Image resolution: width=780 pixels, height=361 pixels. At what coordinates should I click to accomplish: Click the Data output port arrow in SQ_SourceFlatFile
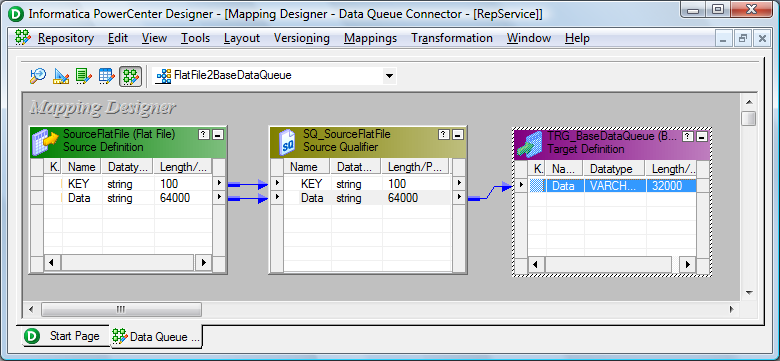[x=459, y=198]
